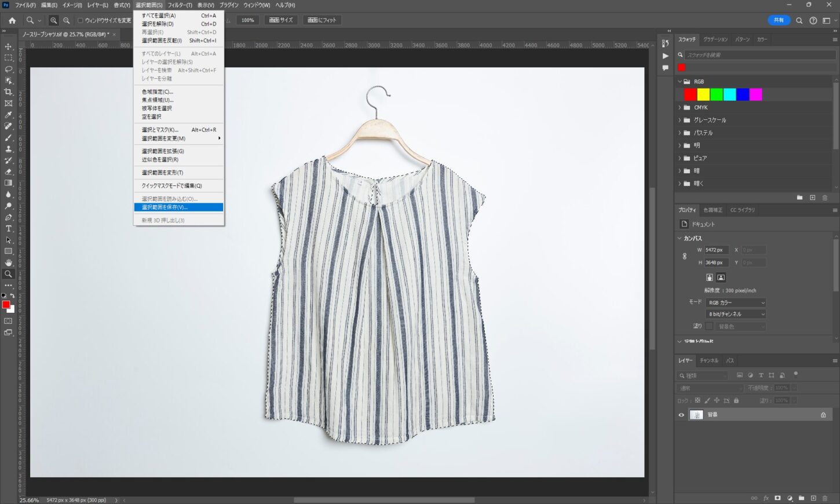Image resolution: width=840 pixels, height=504 pixels.
Task: Select the Zoom tool in toolbar
Action: coord(8,274)
